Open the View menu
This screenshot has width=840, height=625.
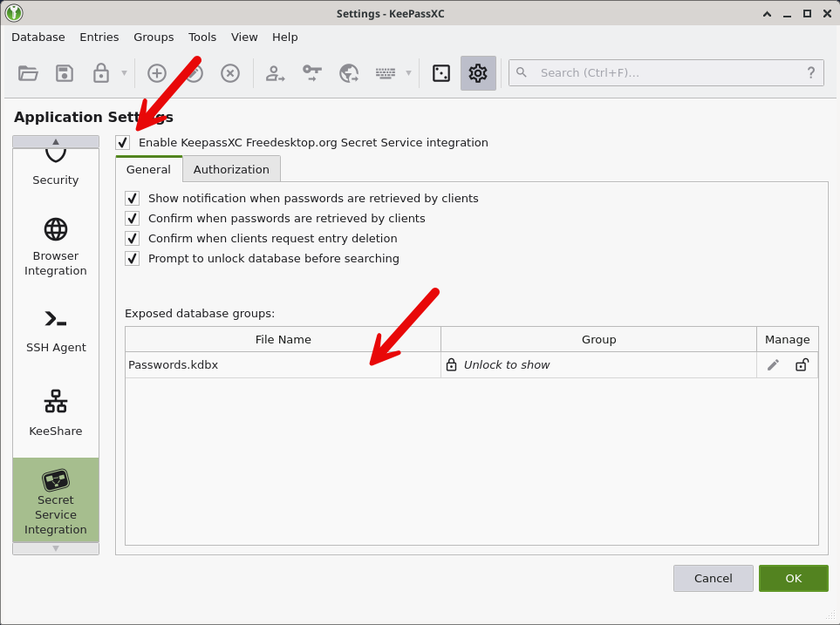(244, 37)
